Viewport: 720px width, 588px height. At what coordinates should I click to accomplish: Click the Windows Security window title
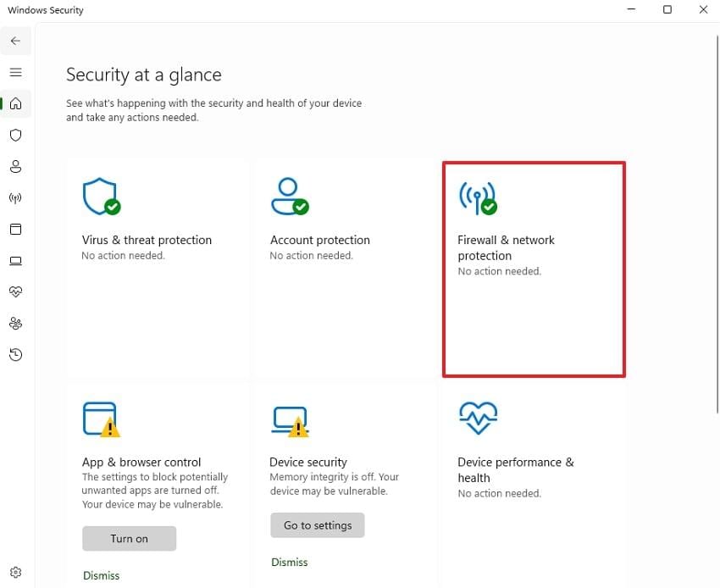pos(46,10)
